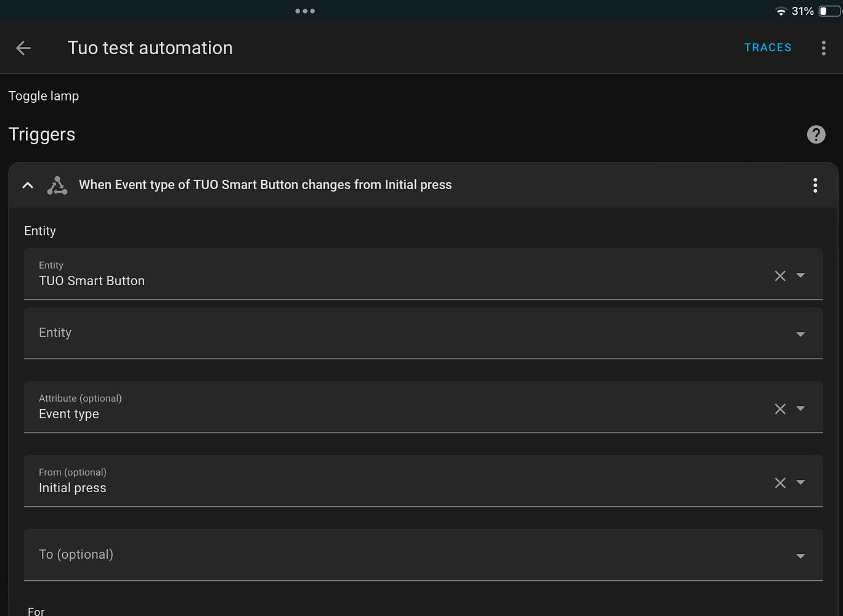
Task: Expand the TUO Smart Button entity dropdown
Action: (800, 275)
